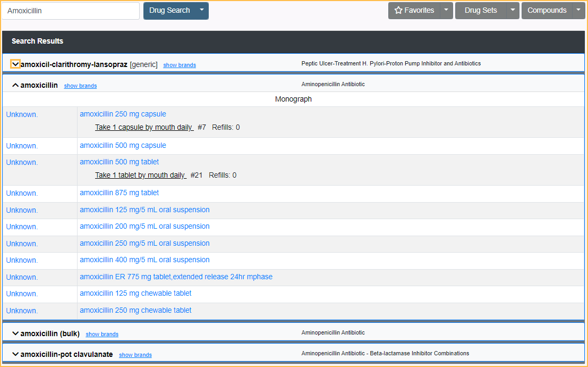588x367 pixels.
Task: Open the Drug Search dropdown arrow
Action: click(x=201, y=11)
